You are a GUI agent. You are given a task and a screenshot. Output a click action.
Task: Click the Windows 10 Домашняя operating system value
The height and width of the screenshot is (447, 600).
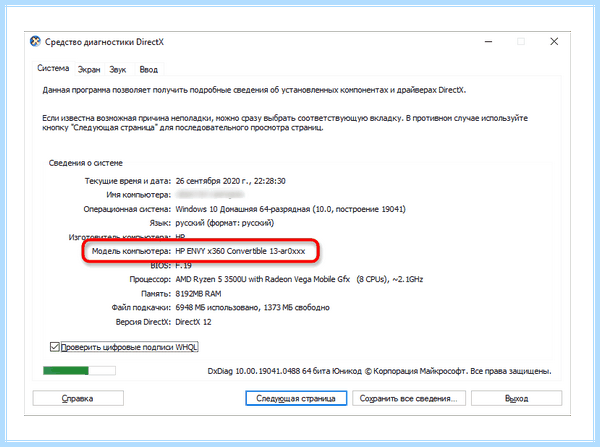(290, 209)
